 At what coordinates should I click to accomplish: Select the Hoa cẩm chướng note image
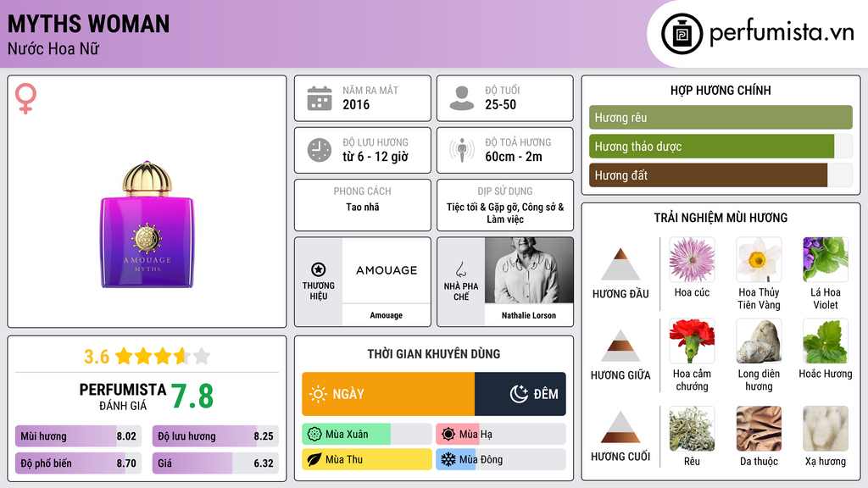(692, 341)
